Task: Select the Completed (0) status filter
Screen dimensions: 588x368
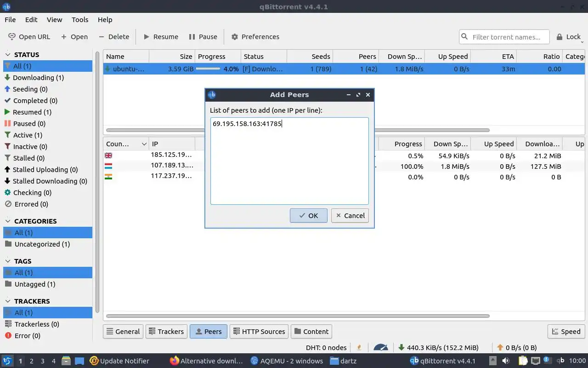Action: pyautogui.click(x=48, y=101)
